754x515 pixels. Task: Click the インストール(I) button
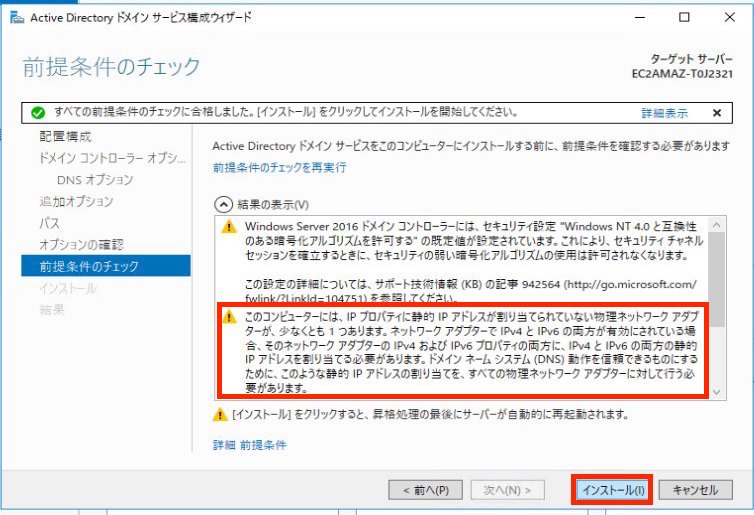coord(613,490)
